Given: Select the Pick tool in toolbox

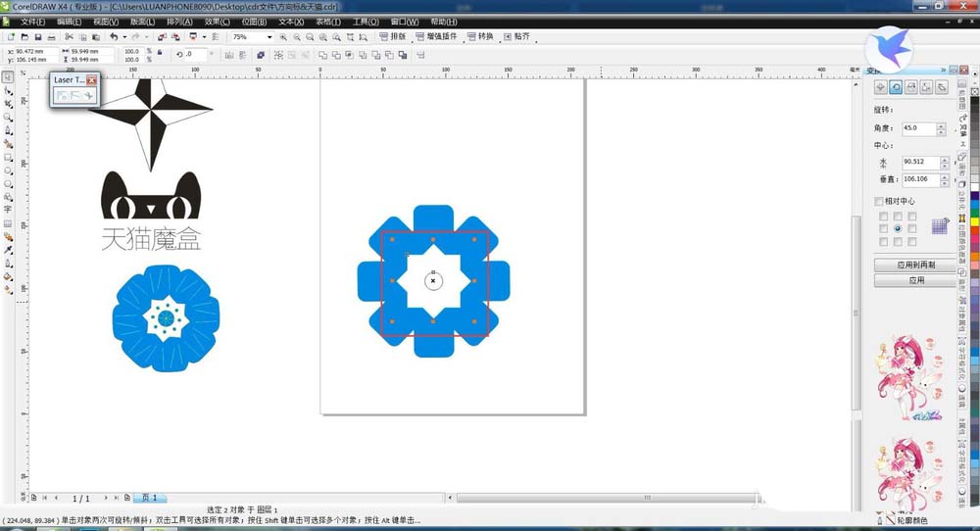Looking at the screenshot, I should 8,77.
